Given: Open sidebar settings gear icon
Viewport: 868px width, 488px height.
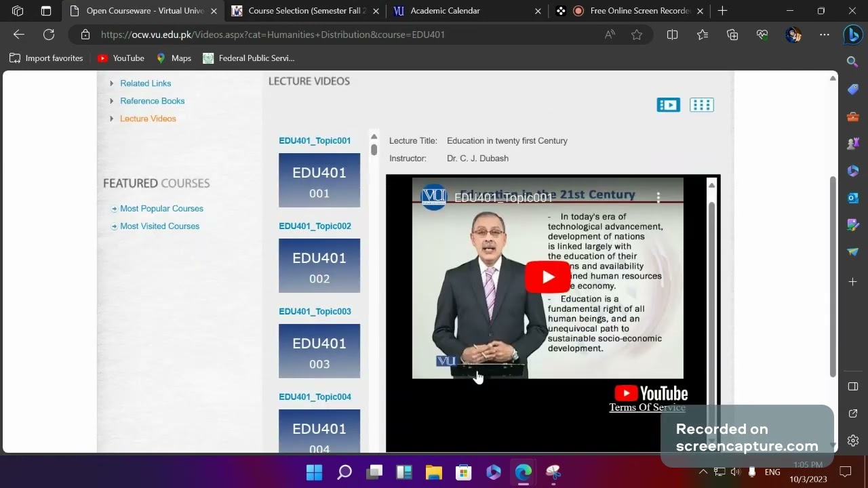Looking at the screenshot, I should (853, 441).
